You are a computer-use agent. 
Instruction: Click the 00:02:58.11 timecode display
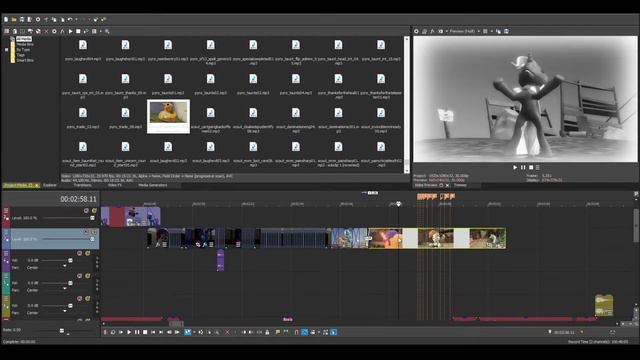(78, 199)
